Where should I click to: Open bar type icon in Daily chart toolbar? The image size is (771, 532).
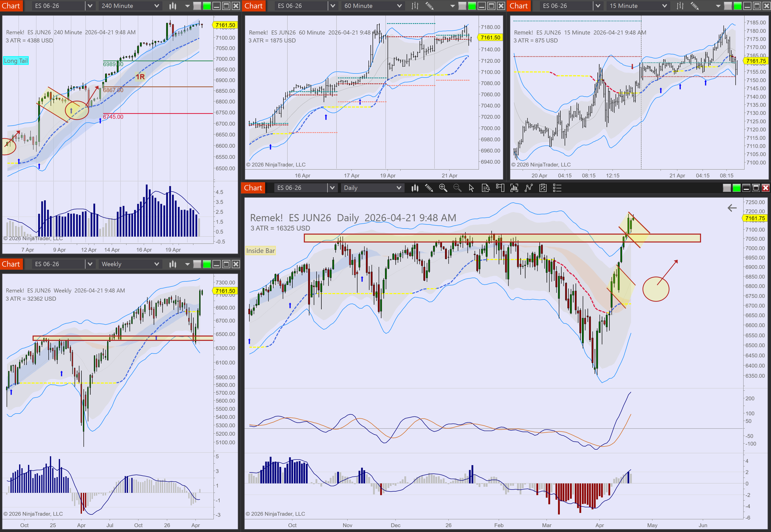click(415, 188)
